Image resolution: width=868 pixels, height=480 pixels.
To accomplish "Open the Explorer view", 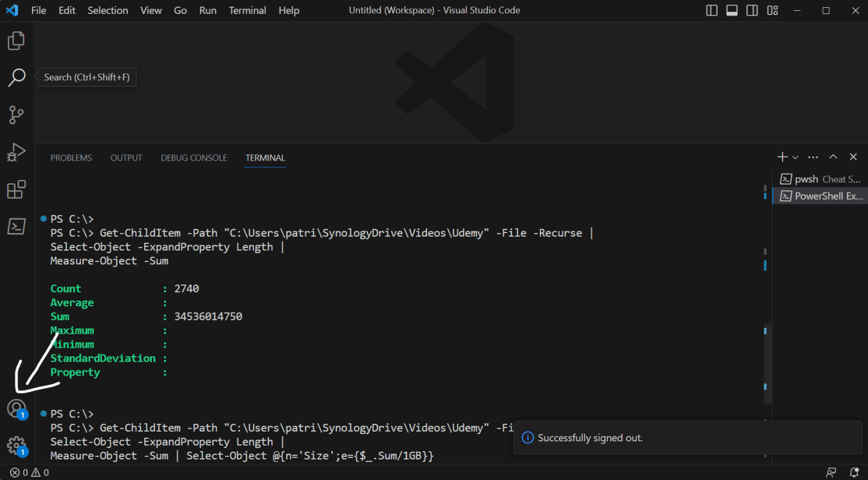I will pyautogui.click(x=16, y=40).
